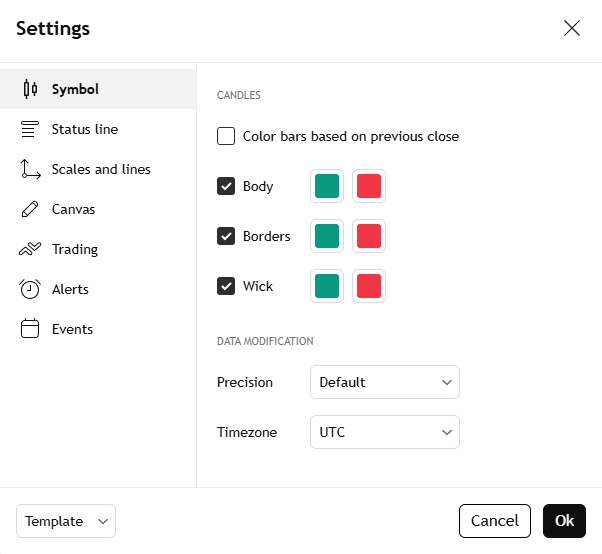602x554 pixels.
Task: Toggle the Borders checkbox
Action: pyautogui.click(x=226, y=236)
